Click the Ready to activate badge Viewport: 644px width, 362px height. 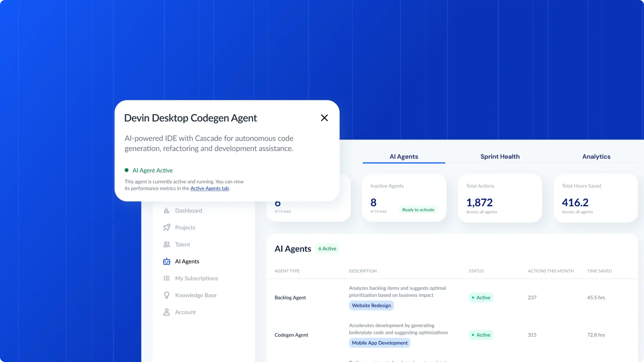pyautogui.click(x=418, y=210)
